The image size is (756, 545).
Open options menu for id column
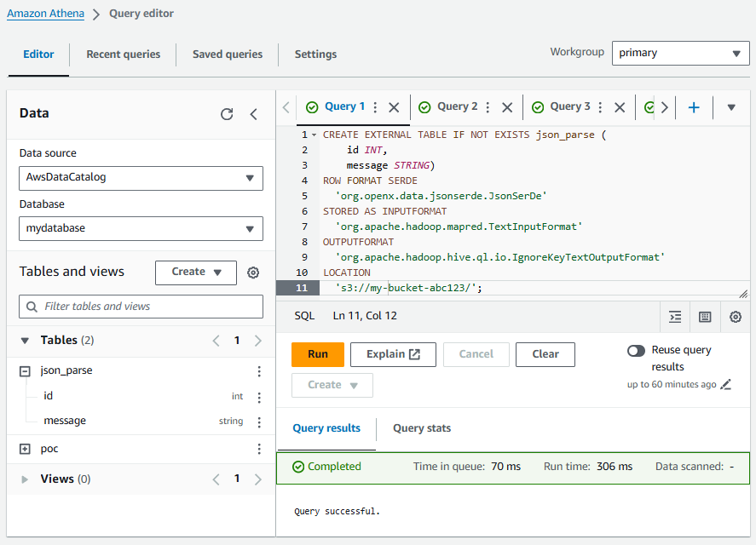tap(259, 397)
